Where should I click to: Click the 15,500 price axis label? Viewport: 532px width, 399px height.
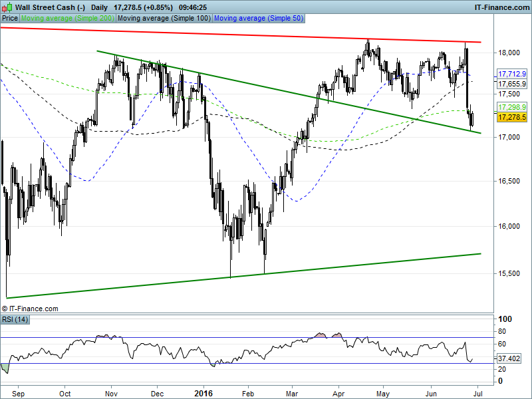[509, 273]
